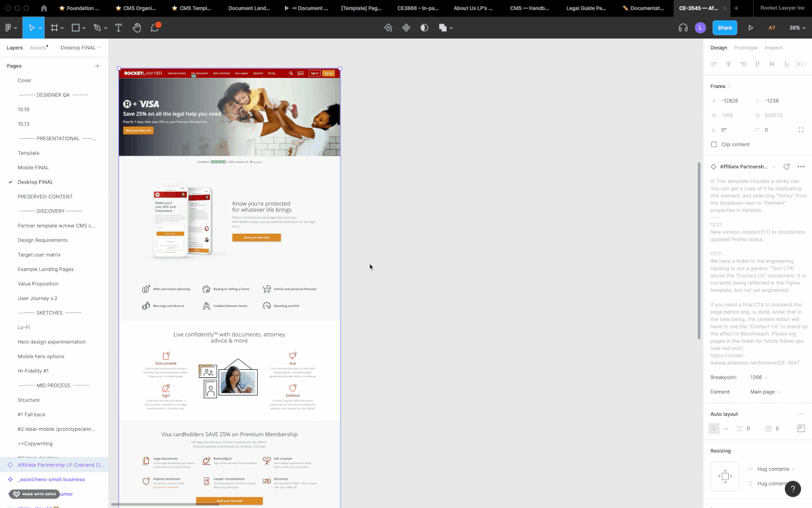Click the component more options ellipsis
This screenshot has height=508, width=812.
click(x=801, y=167)
